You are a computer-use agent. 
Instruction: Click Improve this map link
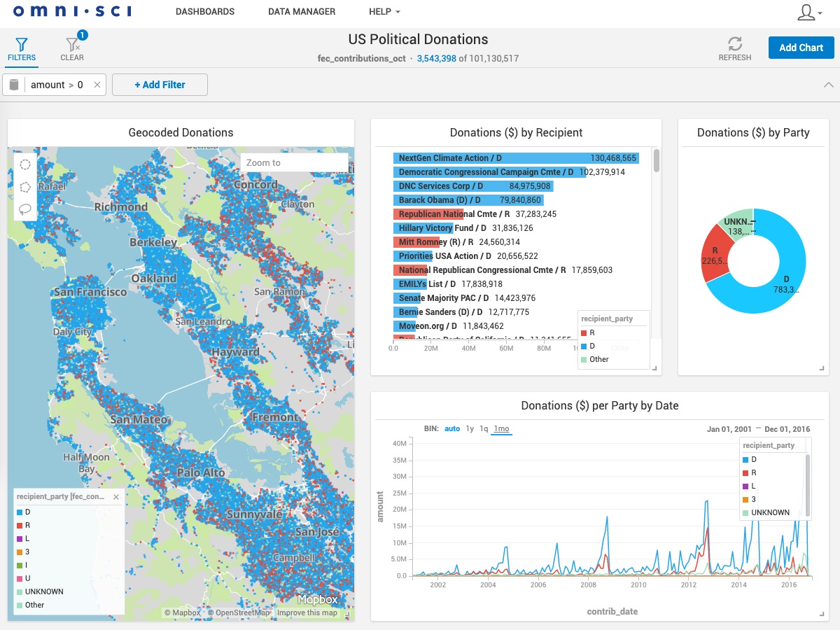307,612
